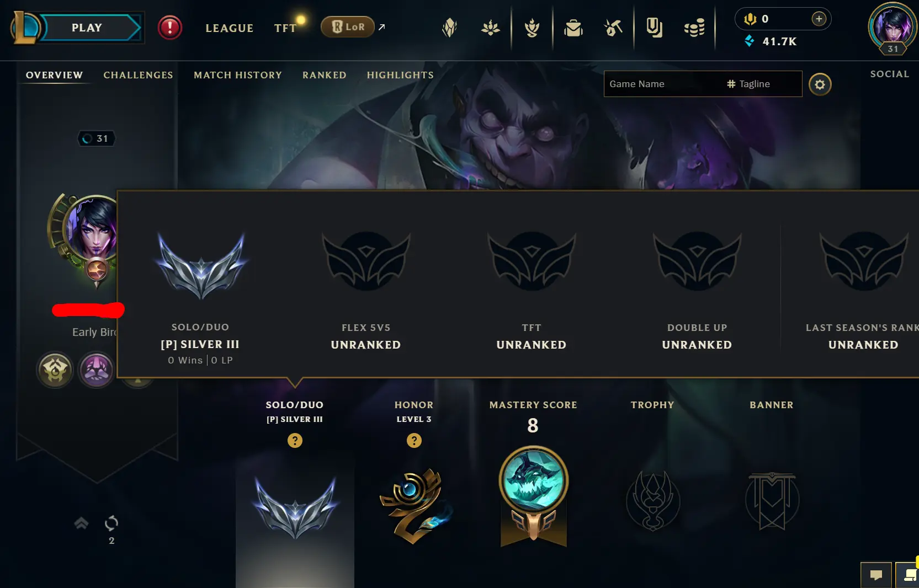Viewport: 919px width, 588px height.
Task: Open the Store coins icon
Action: pos(694,28)
